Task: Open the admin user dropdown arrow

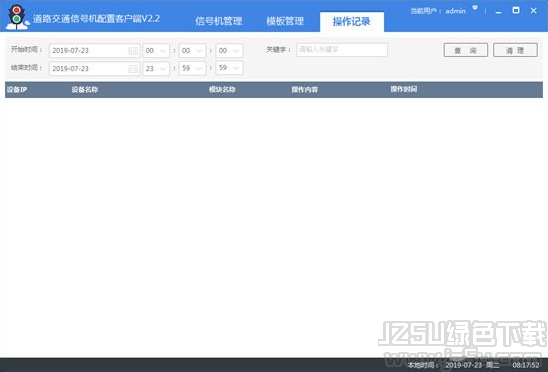Action: (x=475, y=8)
